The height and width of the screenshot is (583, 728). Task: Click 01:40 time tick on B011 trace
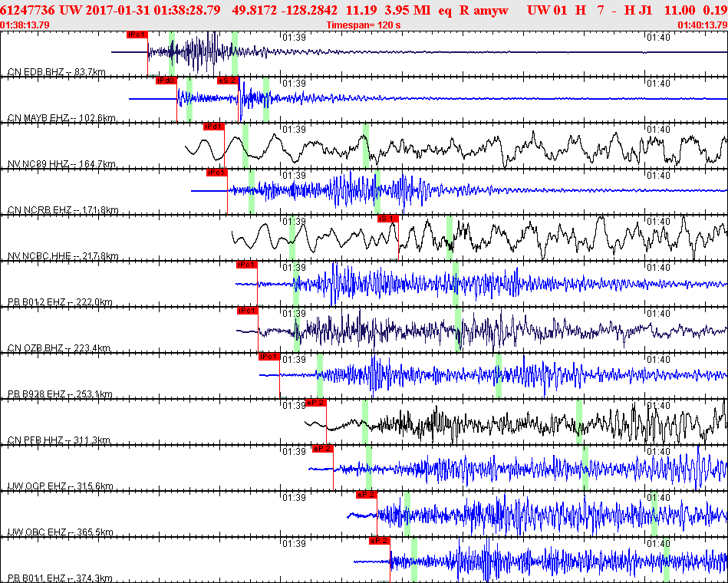tap(658, 543)
